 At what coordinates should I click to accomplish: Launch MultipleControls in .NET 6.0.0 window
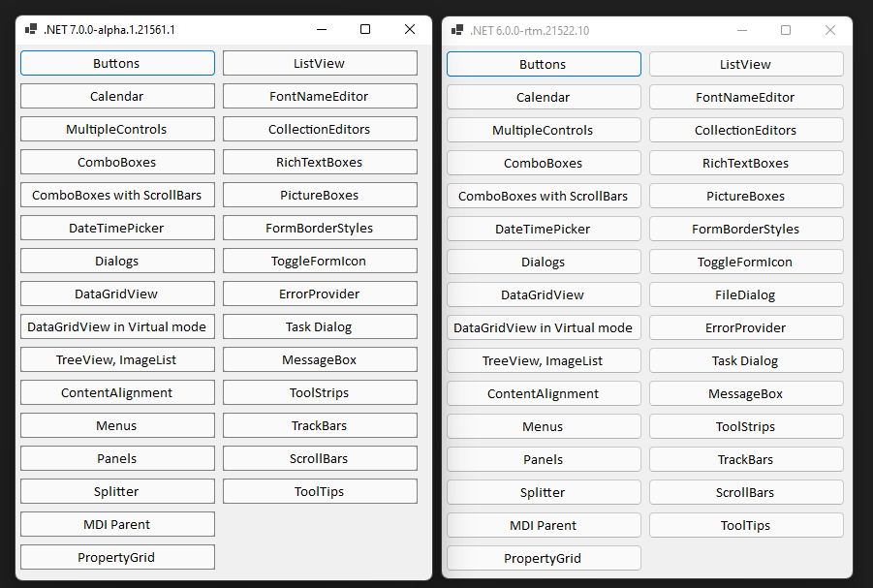pyautogui.click(x=544, y=130)
